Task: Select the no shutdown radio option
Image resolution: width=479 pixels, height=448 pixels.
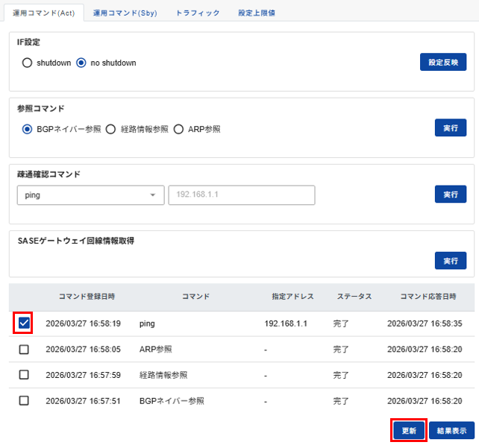Action: (x=81, y=63)
